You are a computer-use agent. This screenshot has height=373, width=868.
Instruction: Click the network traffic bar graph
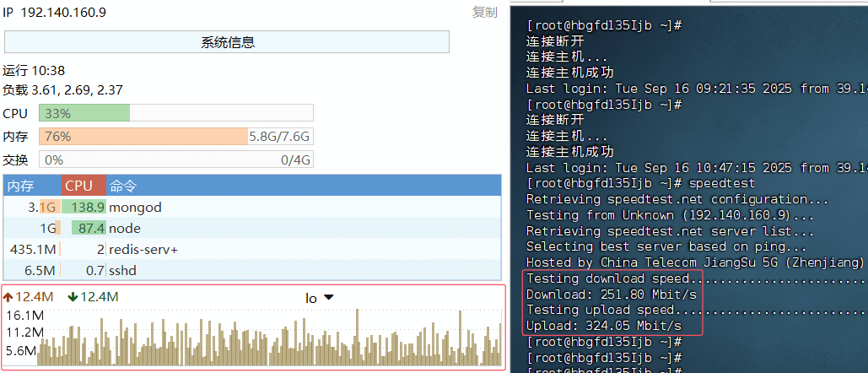(253, 342)
